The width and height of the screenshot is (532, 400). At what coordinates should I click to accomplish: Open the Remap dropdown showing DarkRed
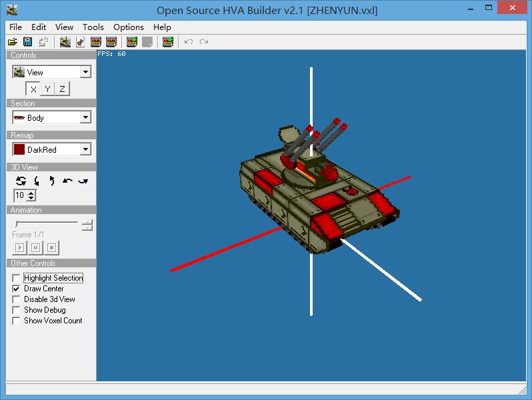tap(85, 149)
